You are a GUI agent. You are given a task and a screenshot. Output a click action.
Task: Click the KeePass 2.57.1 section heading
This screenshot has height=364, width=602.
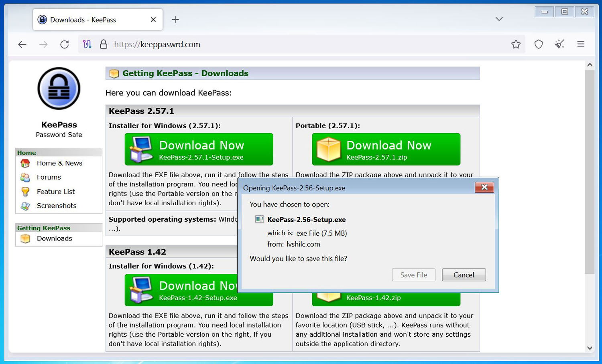(x=141, y=111)
